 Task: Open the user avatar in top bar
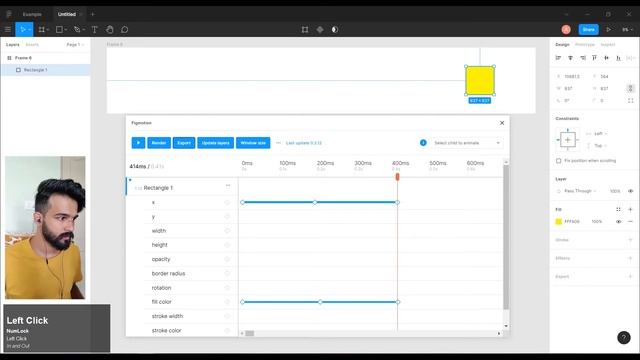click(566, 29)
